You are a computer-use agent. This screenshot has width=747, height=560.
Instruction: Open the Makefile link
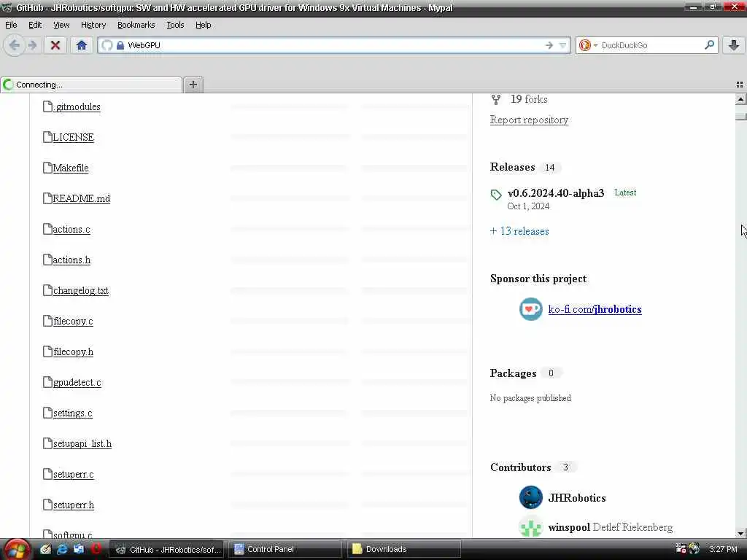71,168
